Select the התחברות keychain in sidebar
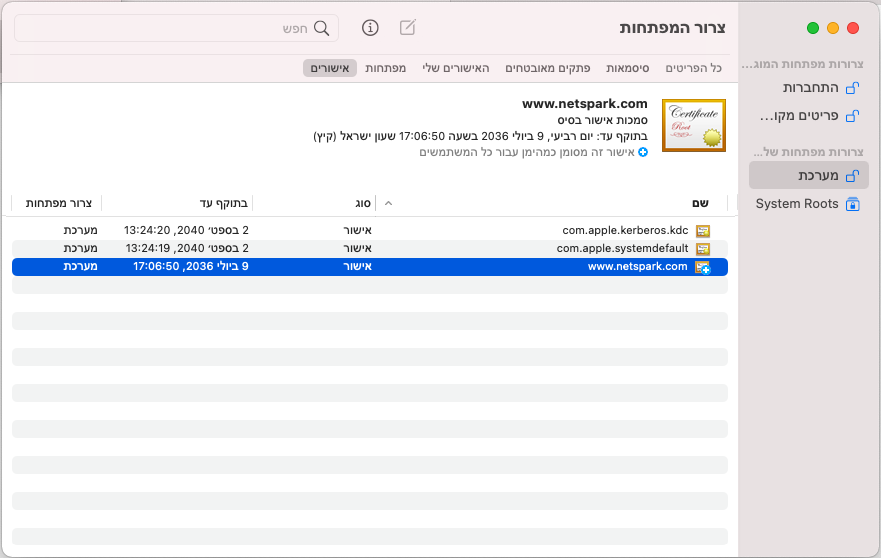This screenshot has height=558, width=881. tap(809, 88)
